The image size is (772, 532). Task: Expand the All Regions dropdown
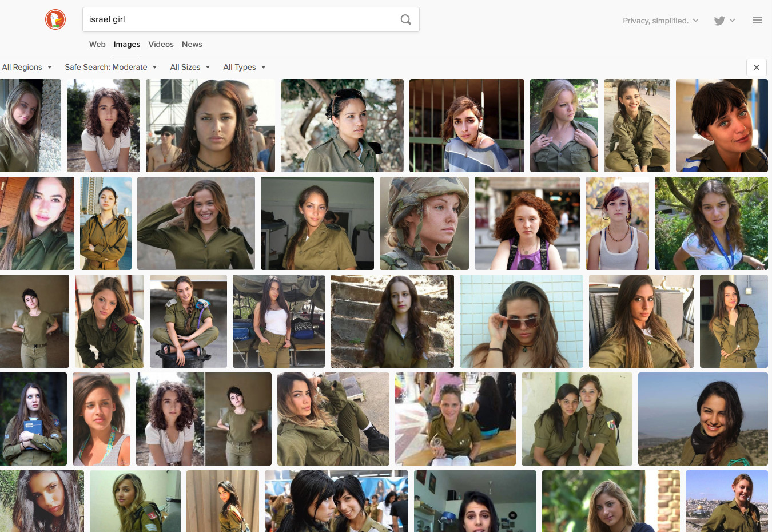[x=27, y=68]
